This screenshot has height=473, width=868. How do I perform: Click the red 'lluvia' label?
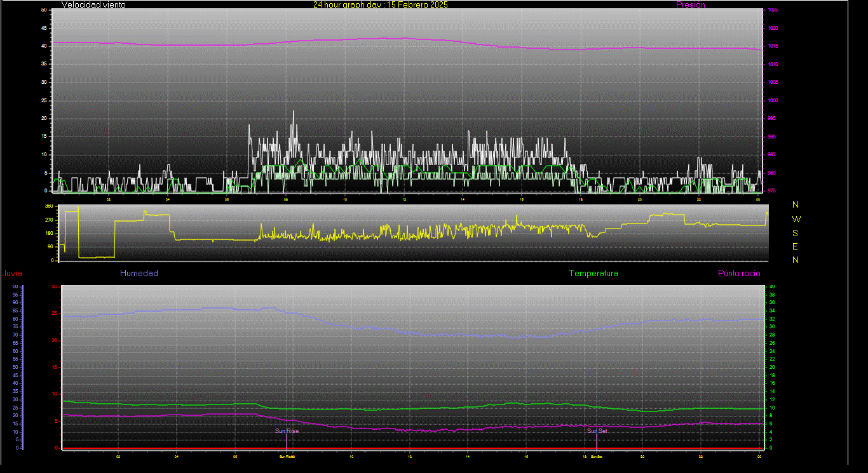[x=12, y=274]
